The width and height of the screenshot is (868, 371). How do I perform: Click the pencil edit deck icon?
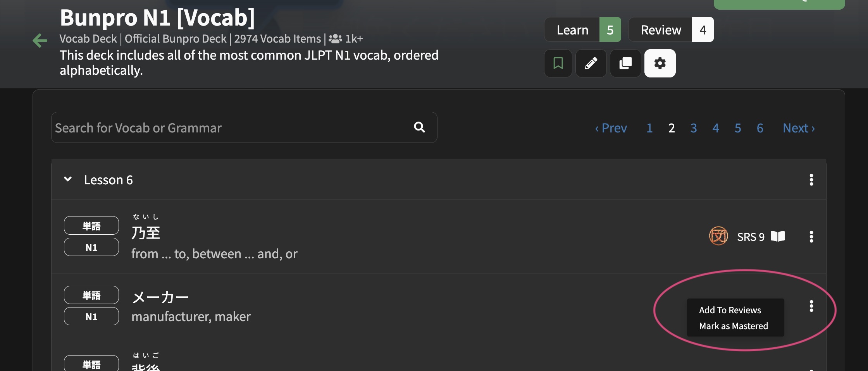tap(591, 63)
